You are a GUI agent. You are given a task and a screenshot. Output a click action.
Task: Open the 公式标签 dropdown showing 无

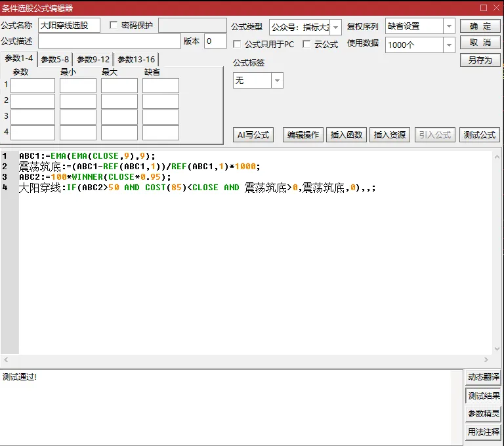[x=277, y=80]
